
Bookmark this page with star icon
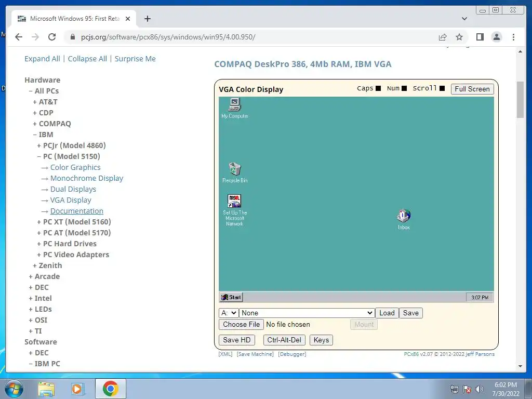pos(459,37)
